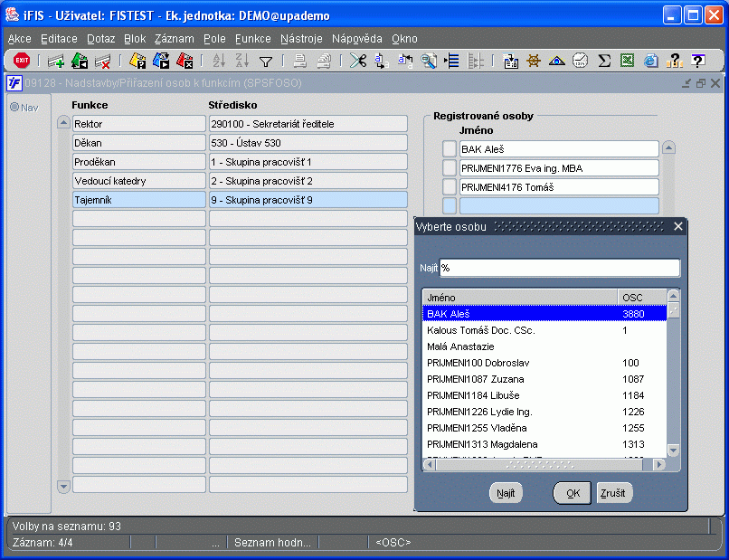Cancel the dialog with Zrušit button

[614, 493]
